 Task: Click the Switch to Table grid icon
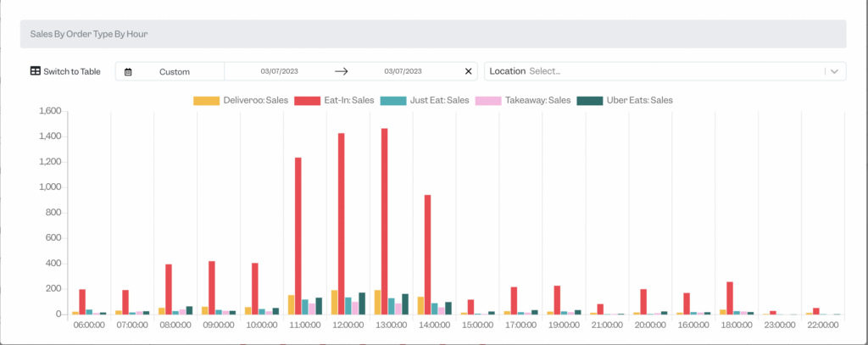(35, 71)
